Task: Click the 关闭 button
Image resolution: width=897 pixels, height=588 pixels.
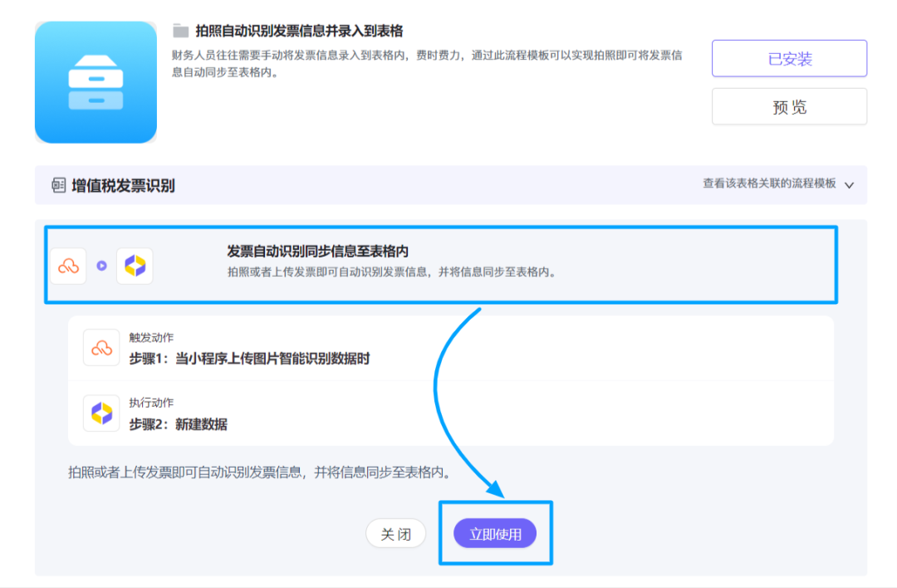Action: coord(396,534)
